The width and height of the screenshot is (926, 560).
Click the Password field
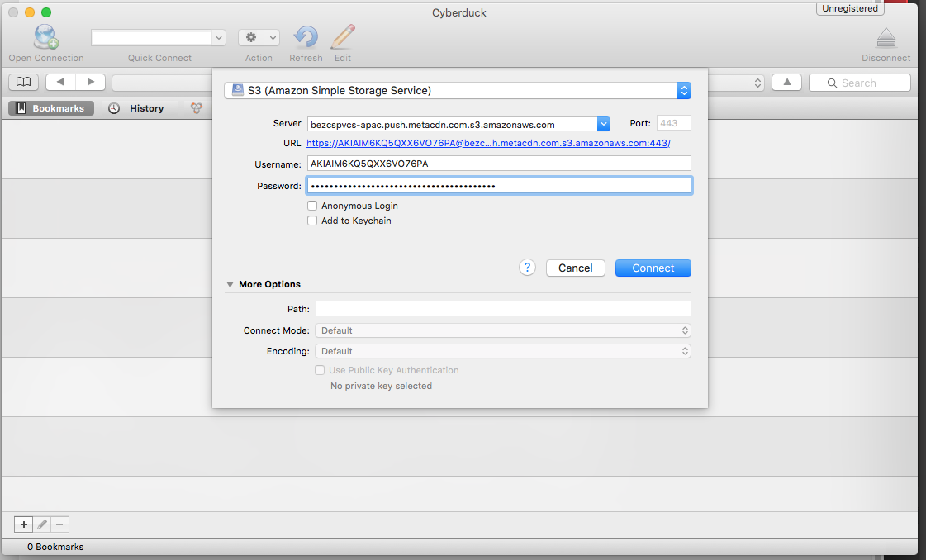pyautogui.click(x=499, y=186)
